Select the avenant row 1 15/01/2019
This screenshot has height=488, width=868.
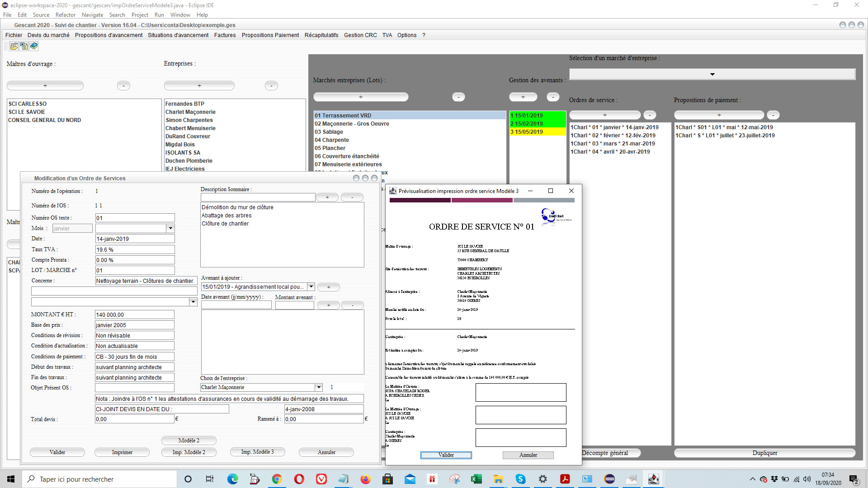pyautogui.click(x=538, y=116)
